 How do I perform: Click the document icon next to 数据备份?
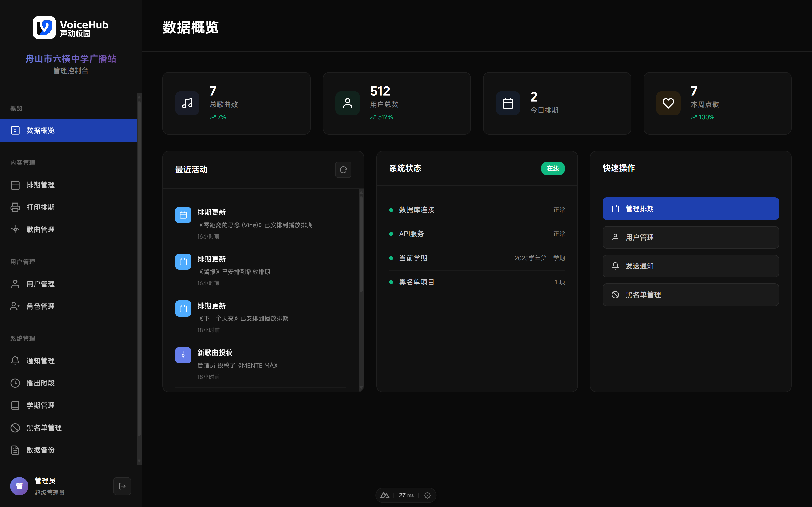coord(15,450)
